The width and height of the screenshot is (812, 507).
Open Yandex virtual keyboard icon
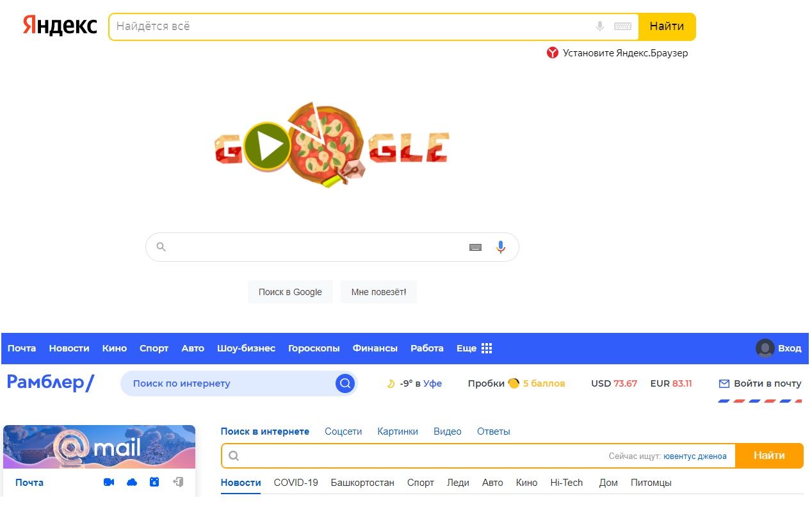tap(622, 27)
